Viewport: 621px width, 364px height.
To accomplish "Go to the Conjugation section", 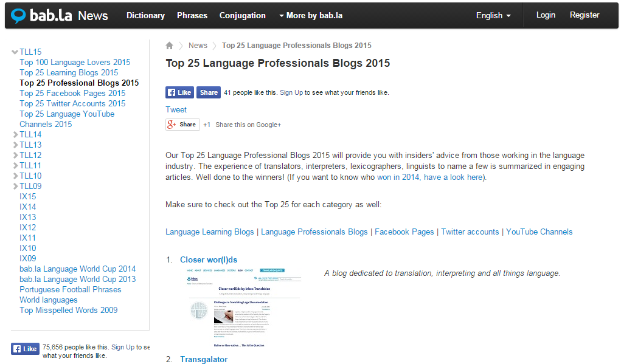I will (242, 15).
